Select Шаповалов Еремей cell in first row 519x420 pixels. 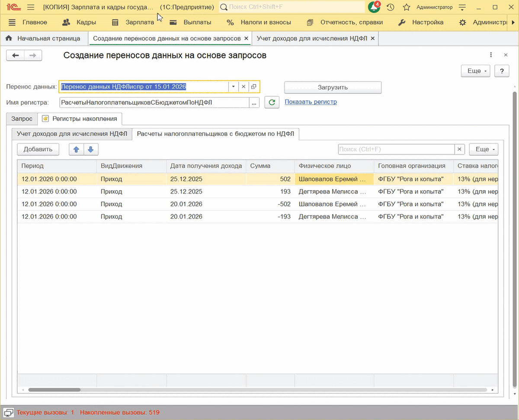[334, 179]
